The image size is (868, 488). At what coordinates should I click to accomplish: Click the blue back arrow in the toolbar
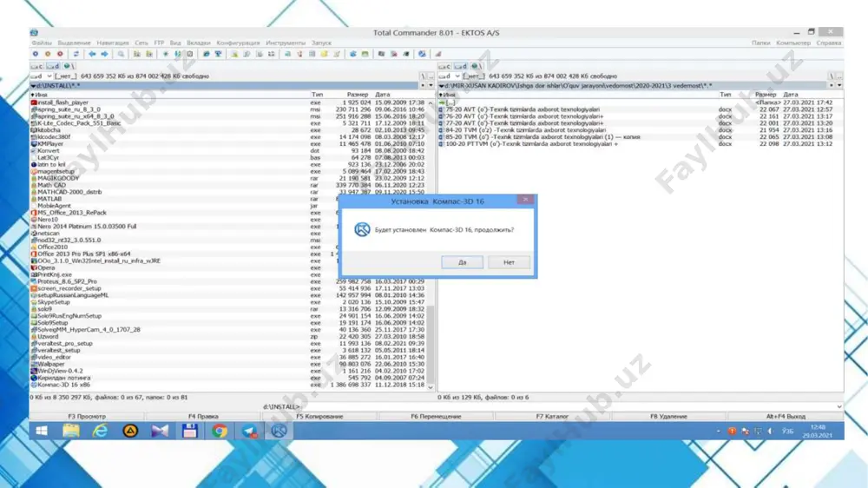(92, 54)
